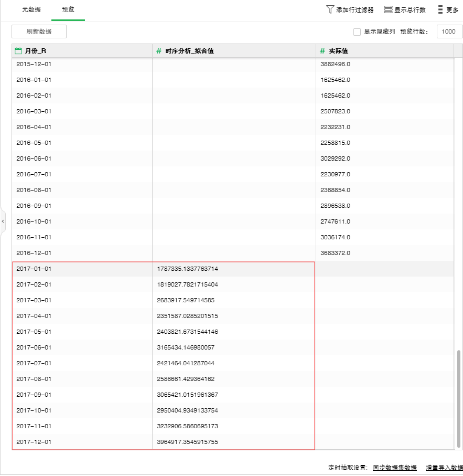Screen dimensions: 463x476
Task: Switch to the 元数据 tab
Action: pyautogui.click(x=31, y=9)
